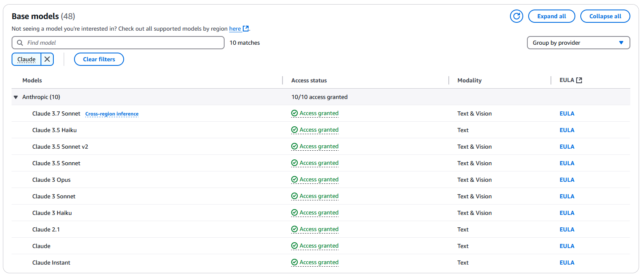Click 'Access granted' for Claude 3.7 Sonnet
644x277 pixels.
pyautogui.click(x=319, y=113)
